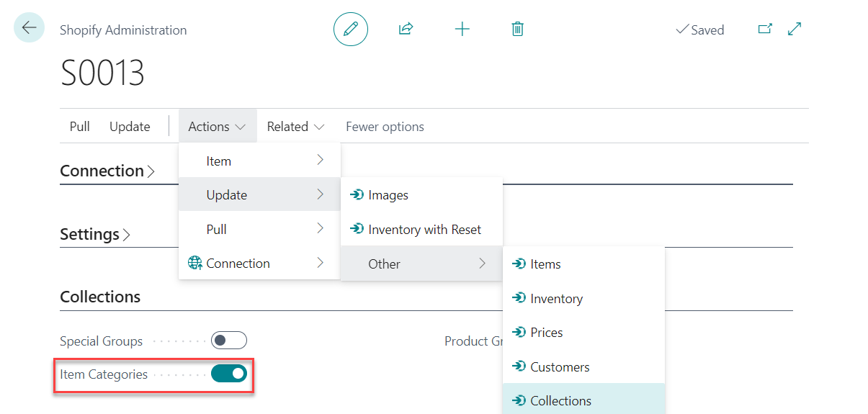Open page in new window icon
Image resolution: width=868 pixels, height=414 pixels.
click(765, 30)
